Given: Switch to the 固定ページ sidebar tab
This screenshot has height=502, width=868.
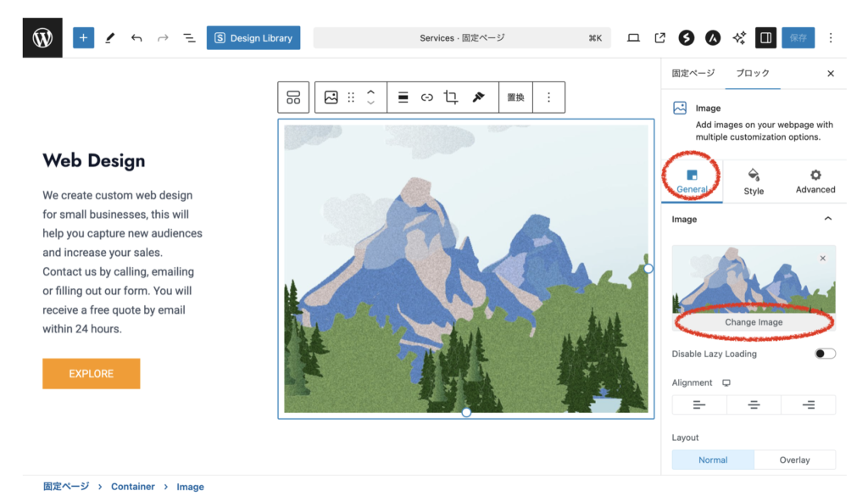Looking at the screenshot, I should [693, 74].
